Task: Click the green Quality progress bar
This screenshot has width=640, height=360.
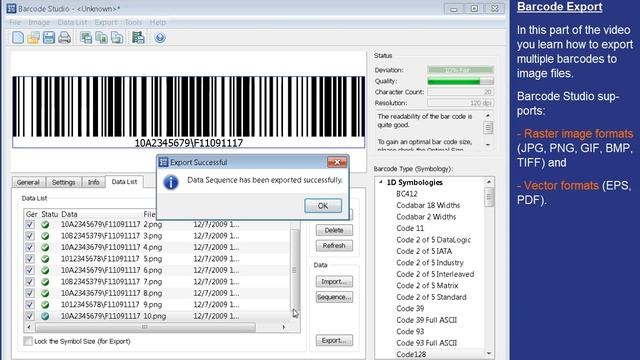Action: (460, 81)
